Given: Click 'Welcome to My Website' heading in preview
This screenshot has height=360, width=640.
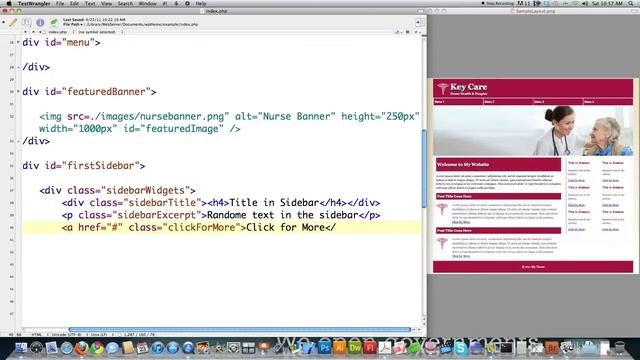Looking at the screenshot, I should (463, 164).
